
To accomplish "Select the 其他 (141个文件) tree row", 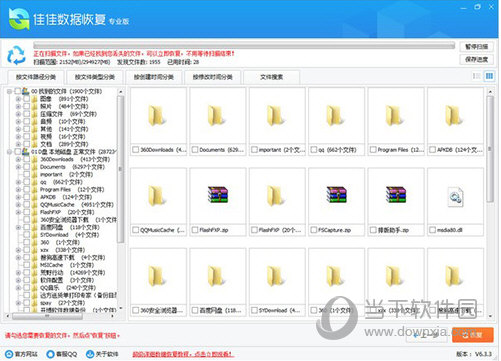I will coord(64,129).
